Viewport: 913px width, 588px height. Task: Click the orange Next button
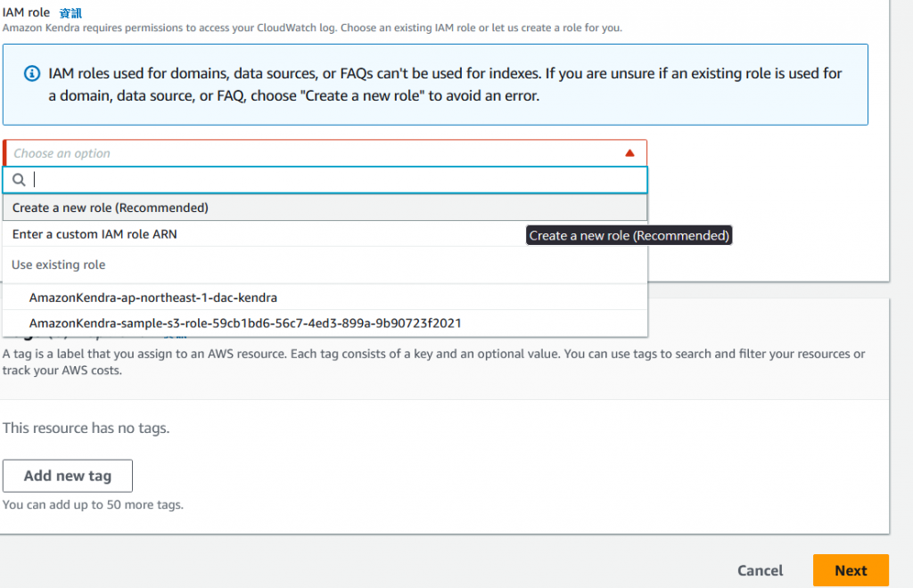851,570
